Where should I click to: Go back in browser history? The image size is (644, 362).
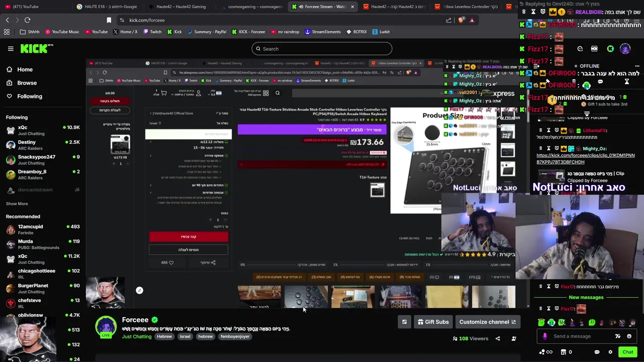coord(8,20)
